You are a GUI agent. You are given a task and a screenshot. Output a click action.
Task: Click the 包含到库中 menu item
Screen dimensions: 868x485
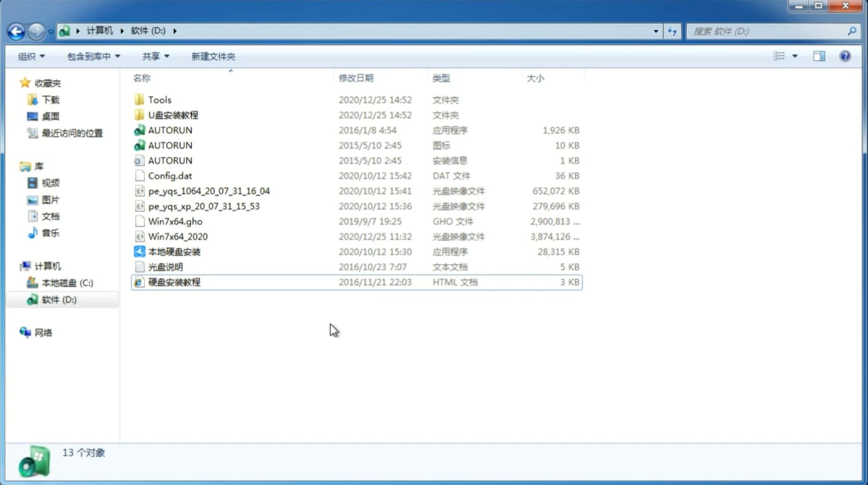tap(92, 55)
